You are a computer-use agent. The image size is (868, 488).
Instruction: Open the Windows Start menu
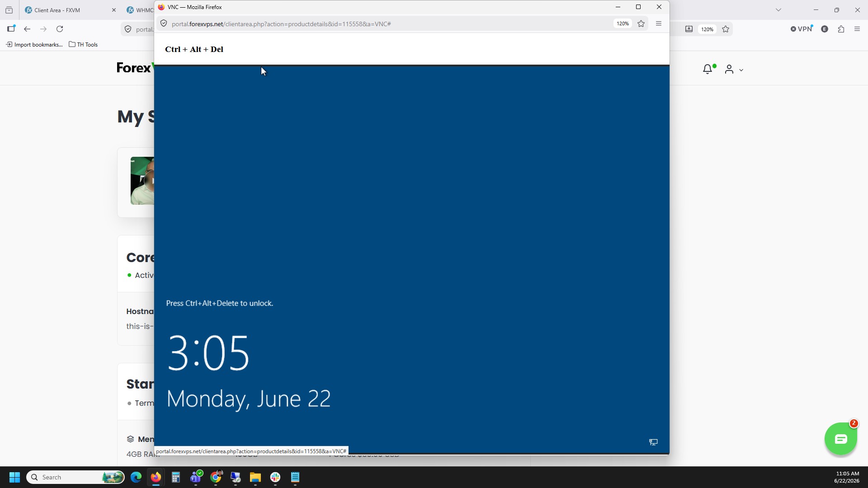[14, 477]
